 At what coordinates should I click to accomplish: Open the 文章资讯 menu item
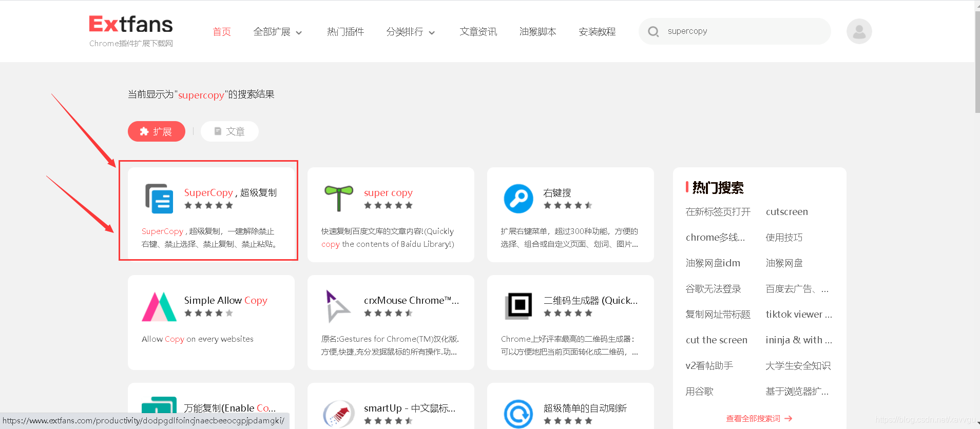(478, 32)
